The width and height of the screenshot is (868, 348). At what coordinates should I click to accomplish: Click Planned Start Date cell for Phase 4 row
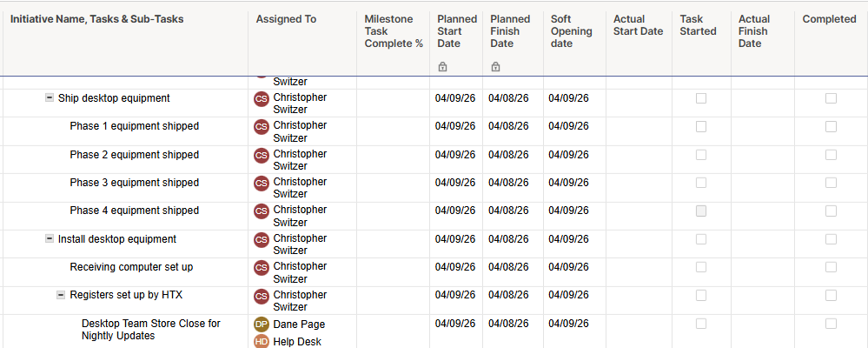[455, 211]
